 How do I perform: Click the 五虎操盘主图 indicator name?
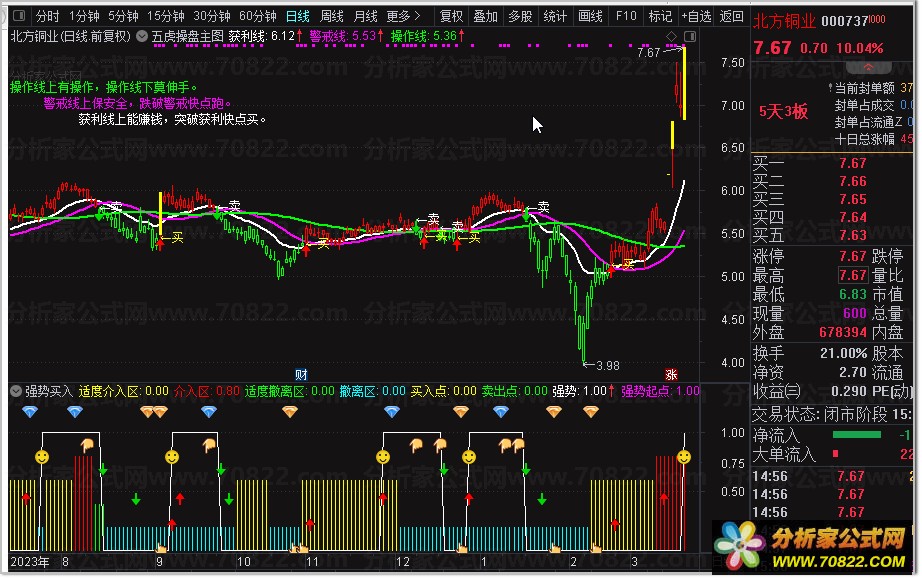pyautogui.click(x=188, y=36)
